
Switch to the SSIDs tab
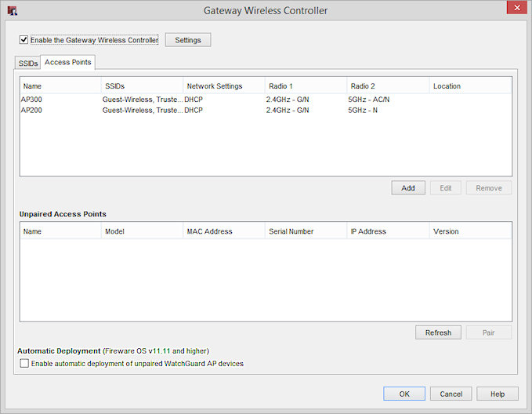click(27, 63)
